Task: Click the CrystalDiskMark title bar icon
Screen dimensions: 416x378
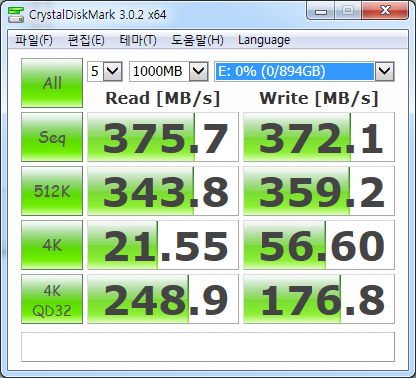Action: tap(16, 15)
